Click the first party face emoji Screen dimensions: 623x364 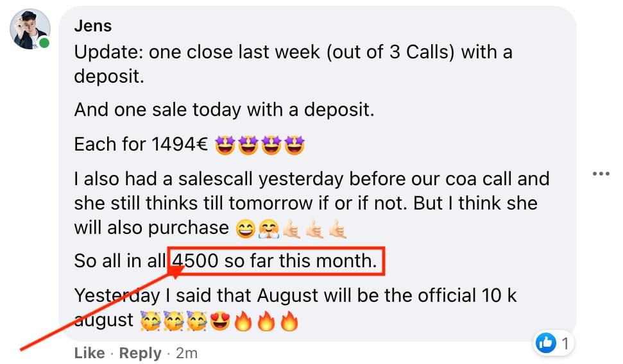pos(150,320)
